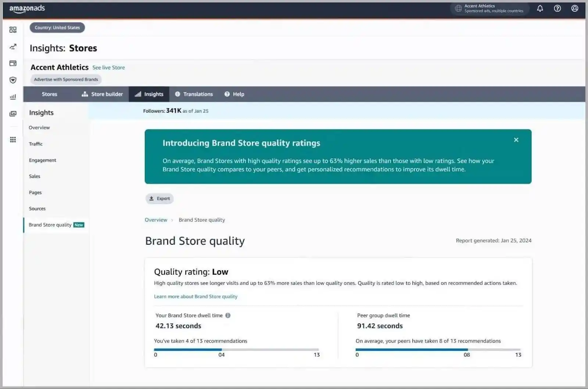Image resolution: width=588 pixels, height=389 pixels.
Task: Click your recommendations progress bar
Action: [x=236, y=349]
